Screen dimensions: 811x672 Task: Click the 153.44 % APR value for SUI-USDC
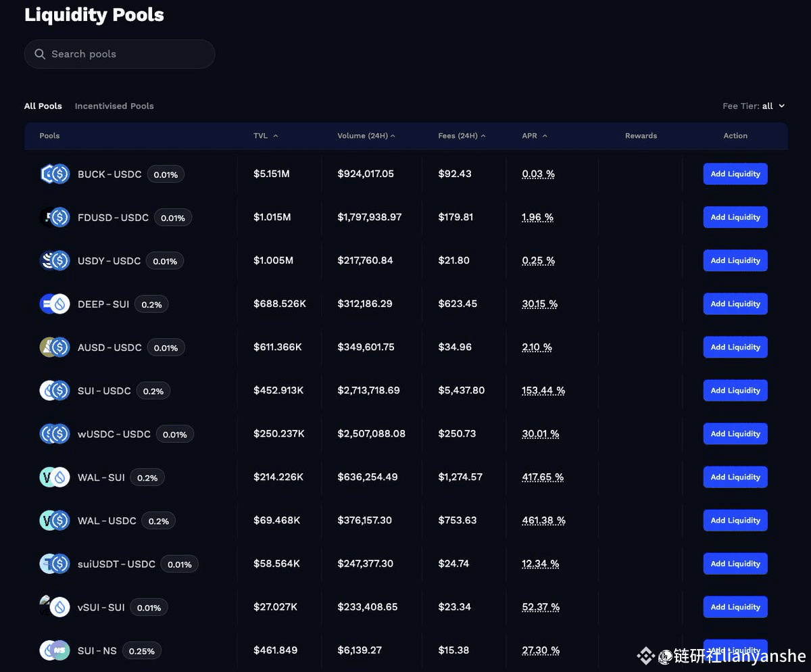[x=543, y=391]
